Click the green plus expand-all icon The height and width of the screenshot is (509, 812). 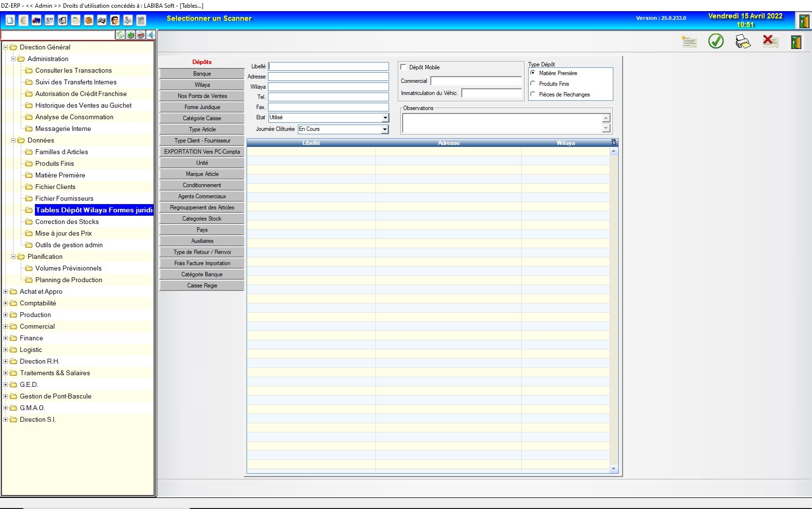tap(131, 35)
